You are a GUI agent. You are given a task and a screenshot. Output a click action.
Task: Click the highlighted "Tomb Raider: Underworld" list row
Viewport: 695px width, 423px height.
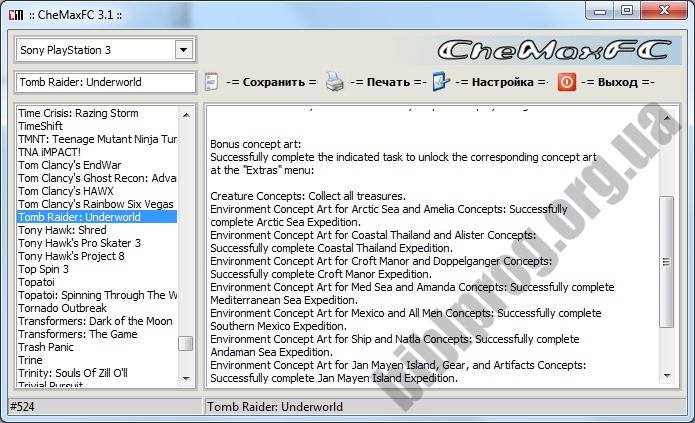(x=97, y=217)
